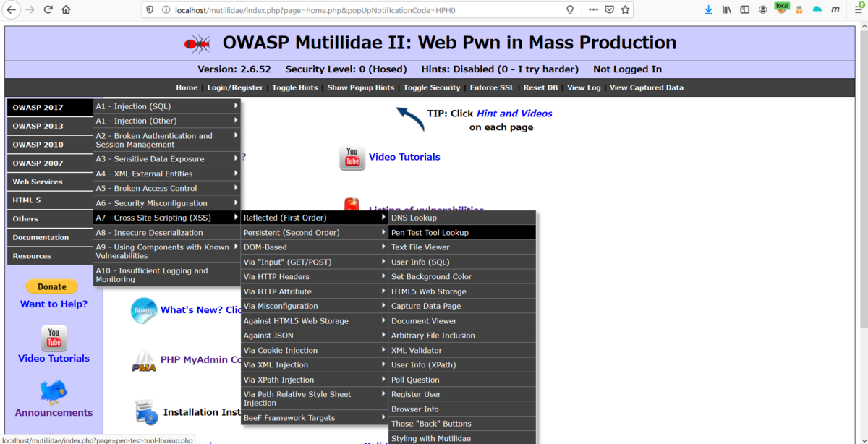Choose User Info (SQL) entry
The height and width of the screenshot is (444, 868).
(x=462, y=262)
